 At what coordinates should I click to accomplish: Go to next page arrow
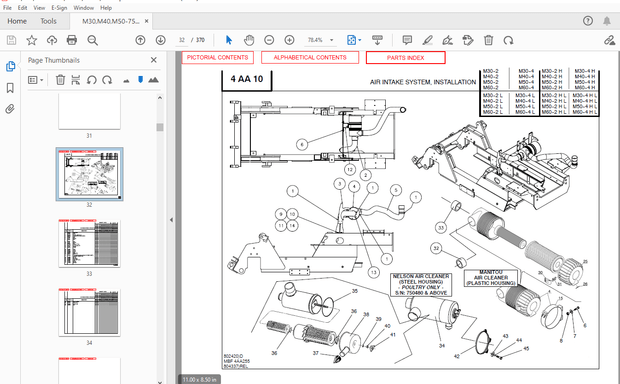coord(161,40)
